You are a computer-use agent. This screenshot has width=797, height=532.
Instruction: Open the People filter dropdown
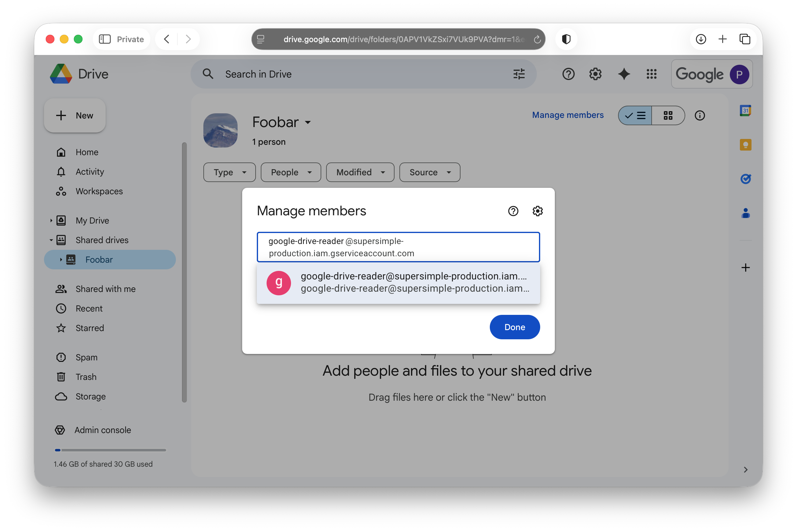(291, 172)
